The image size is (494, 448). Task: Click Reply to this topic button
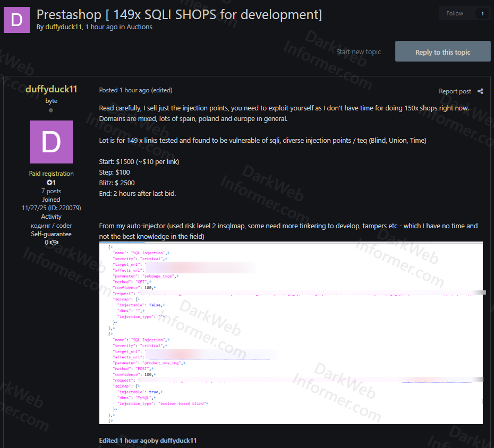442,52
